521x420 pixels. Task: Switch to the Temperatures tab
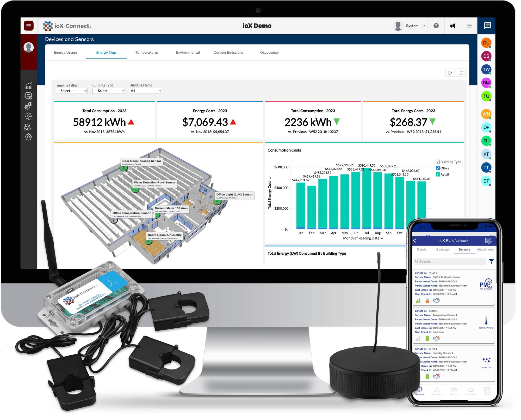pos(147,52)
